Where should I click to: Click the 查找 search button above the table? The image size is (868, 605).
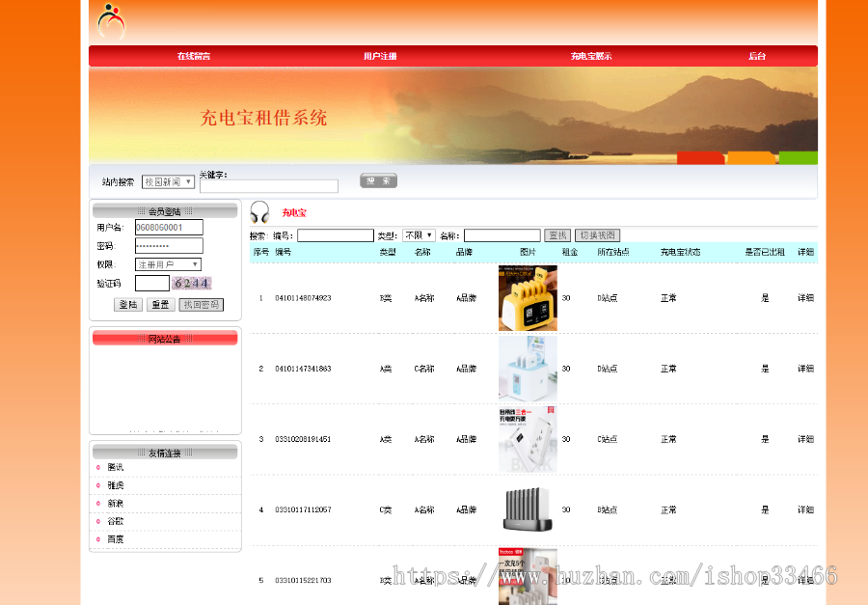(557, 234)
